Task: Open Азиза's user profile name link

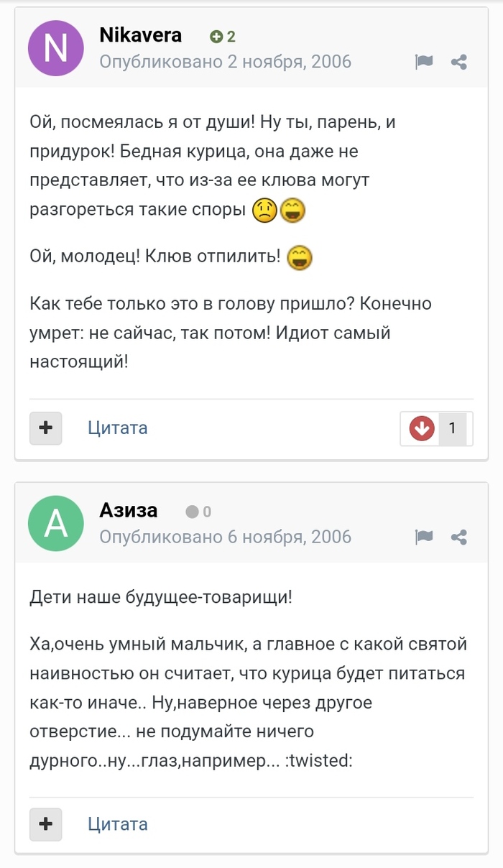Action: (129, 510)
